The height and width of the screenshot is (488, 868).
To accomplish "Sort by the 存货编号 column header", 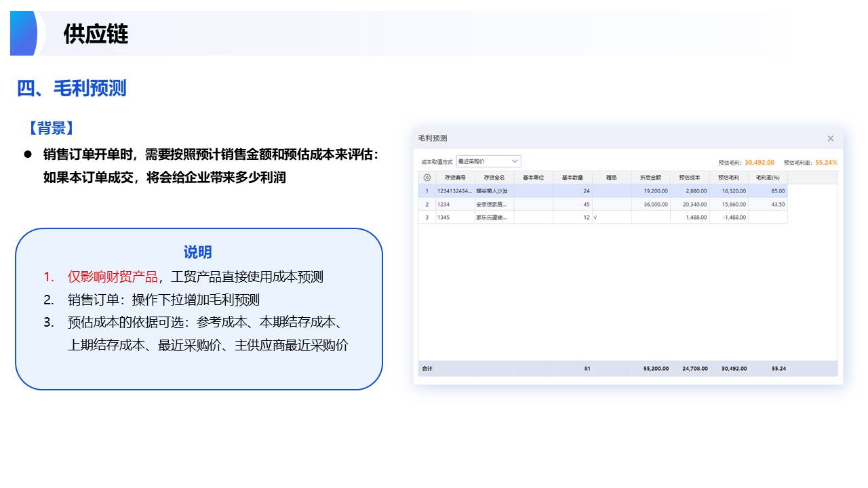I will coord(455,178).
